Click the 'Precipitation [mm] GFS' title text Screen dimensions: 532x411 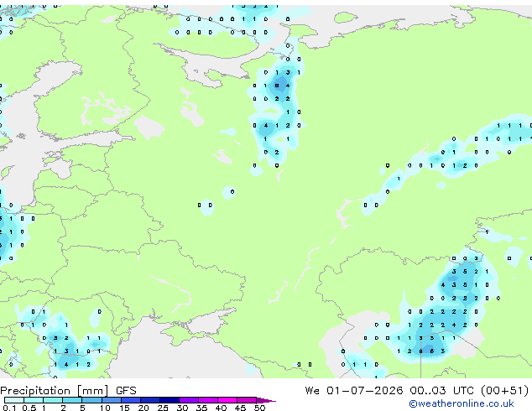click(68, 391)
